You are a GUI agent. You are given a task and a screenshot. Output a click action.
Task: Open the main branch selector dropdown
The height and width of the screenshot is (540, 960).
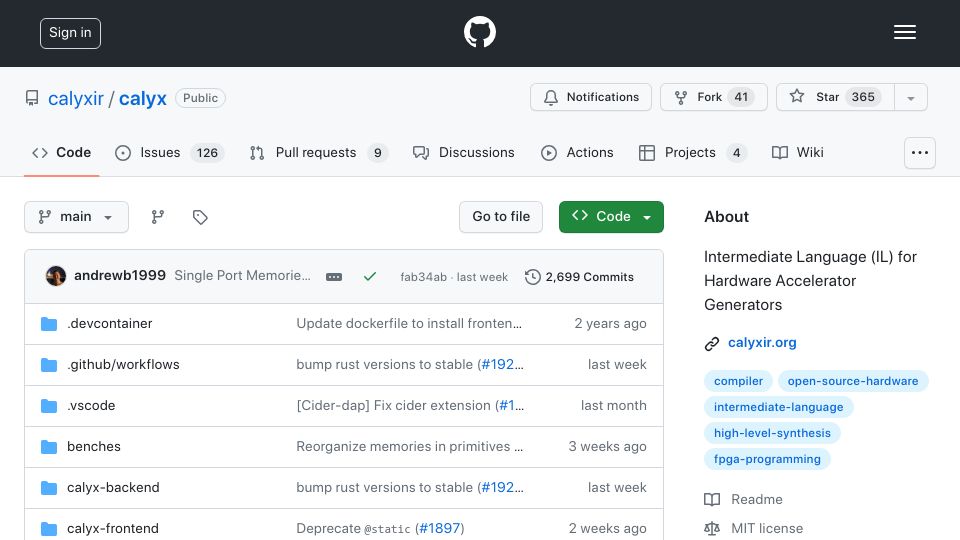pos(77,217)
